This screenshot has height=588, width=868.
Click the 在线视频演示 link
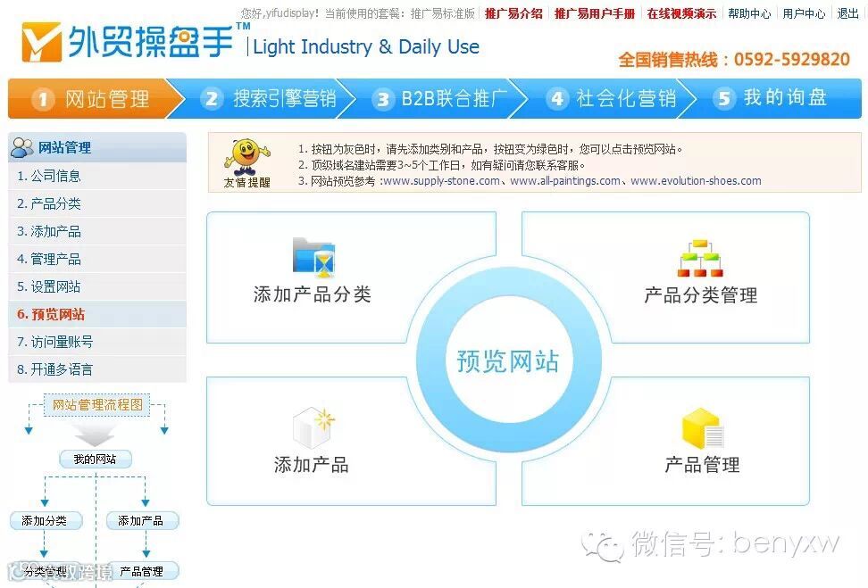(x=681, y=13)
